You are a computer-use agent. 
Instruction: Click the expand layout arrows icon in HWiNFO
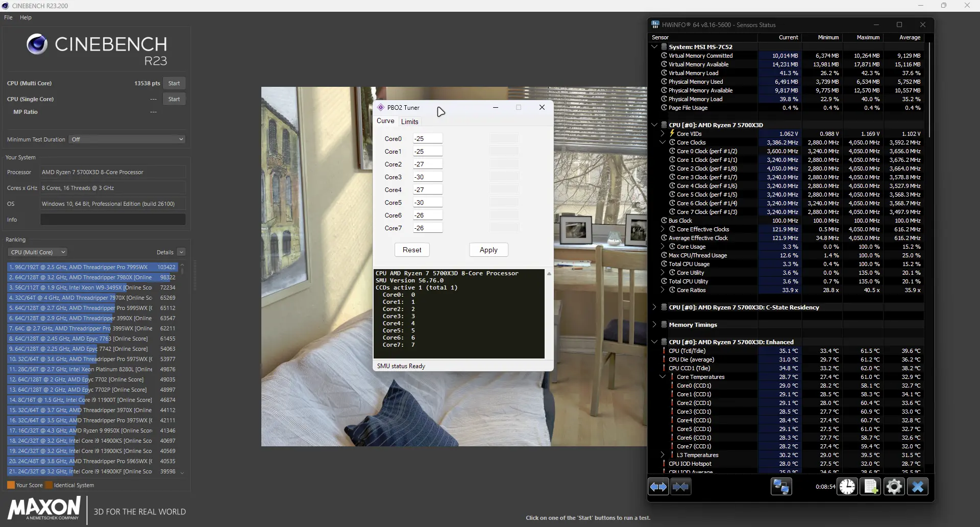tap(658, 487)
